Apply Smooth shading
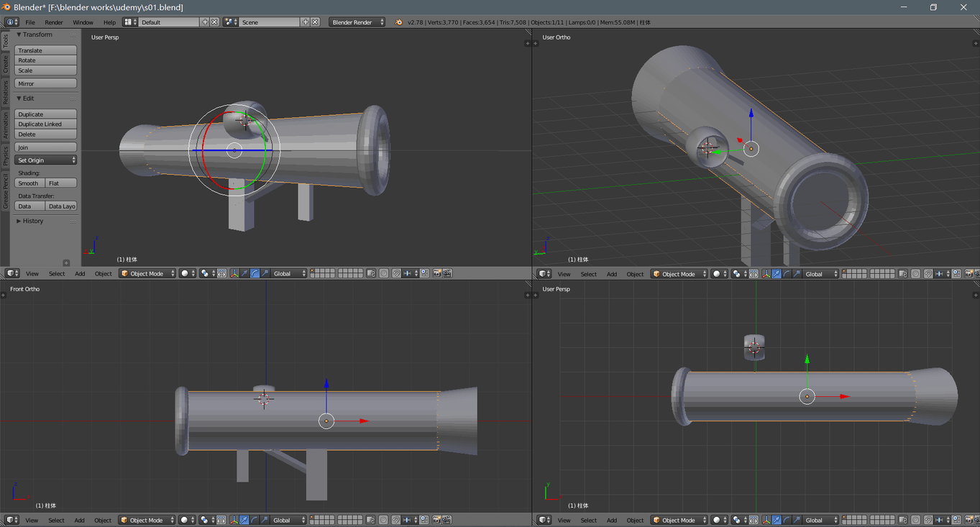 [x=29, y=183]
